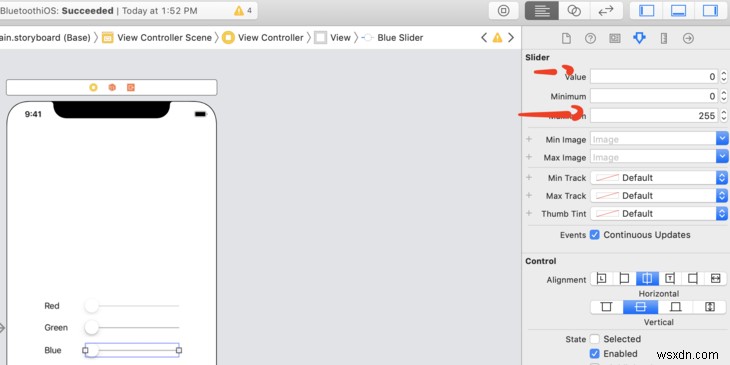Click the selected Blue slider on canvas

[x=132, y=350]
